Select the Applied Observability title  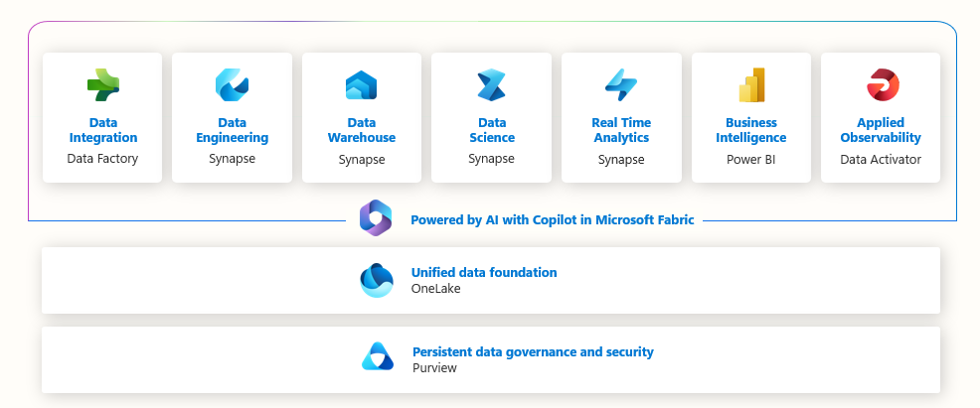pyautogui.click(x=881, y=130)
